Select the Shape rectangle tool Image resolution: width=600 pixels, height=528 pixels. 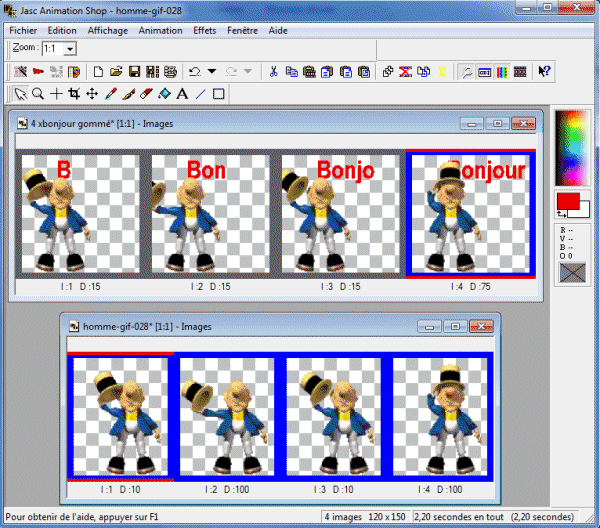click(218, 94)
